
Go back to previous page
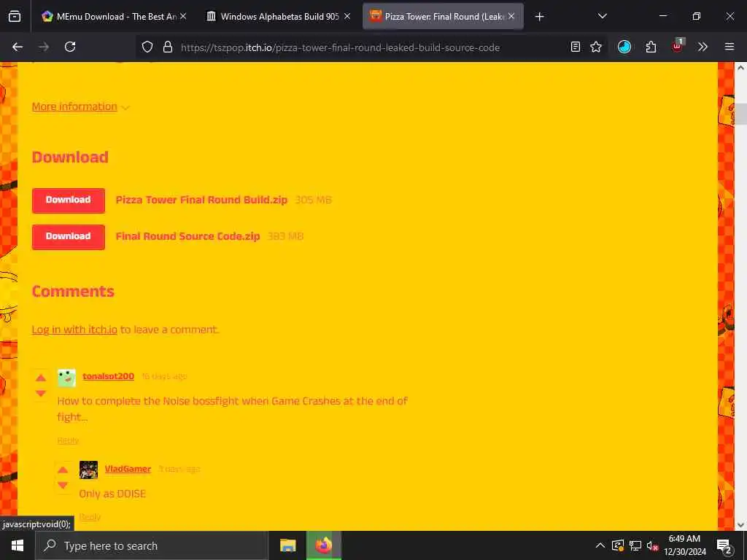(x=18, y=47)
